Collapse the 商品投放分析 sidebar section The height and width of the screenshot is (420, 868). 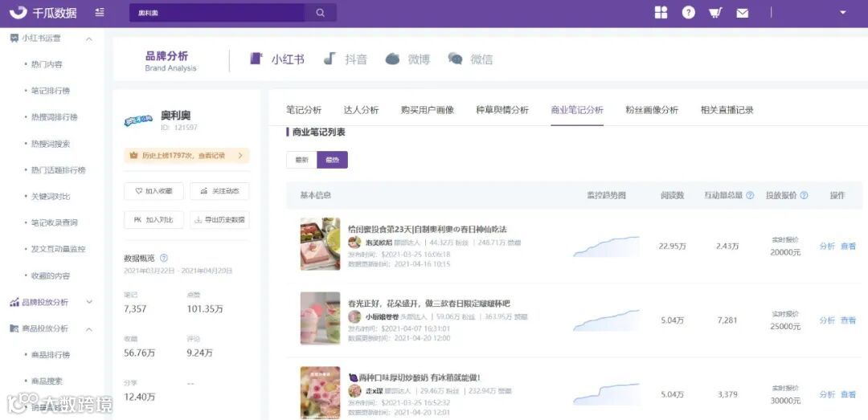(x=89, y=328)
